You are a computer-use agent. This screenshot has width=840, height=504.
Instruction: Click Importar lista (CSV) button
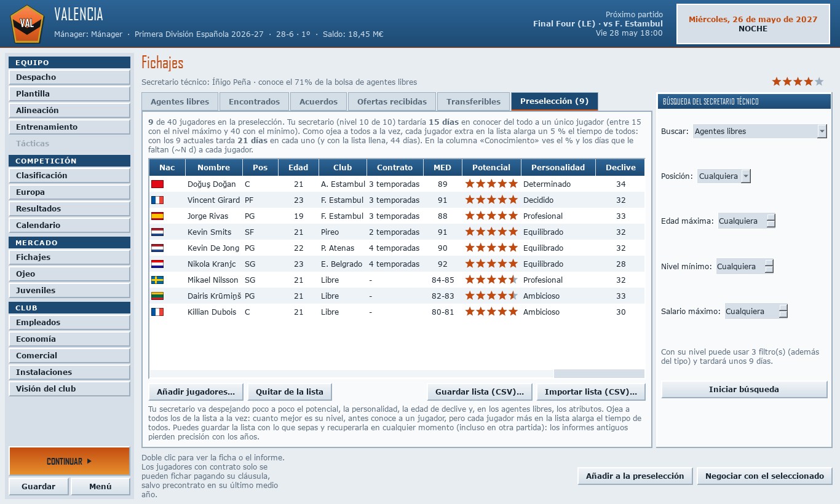591,392
